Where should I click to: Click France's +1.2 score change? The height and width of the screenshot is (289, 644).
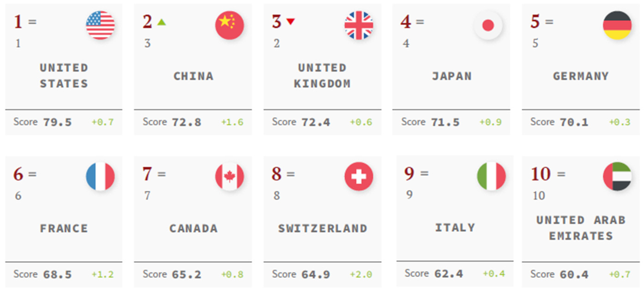pos(103,274)
